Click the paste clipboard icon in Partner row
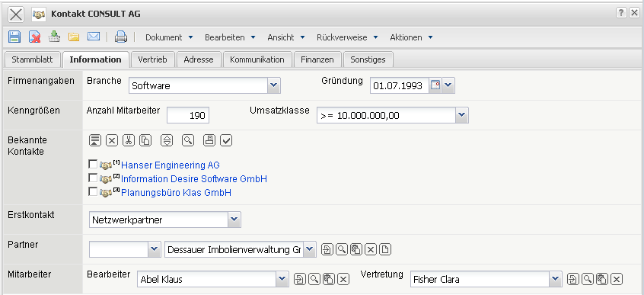This screenshot has width=644, height=295. [x=355, y=249]
